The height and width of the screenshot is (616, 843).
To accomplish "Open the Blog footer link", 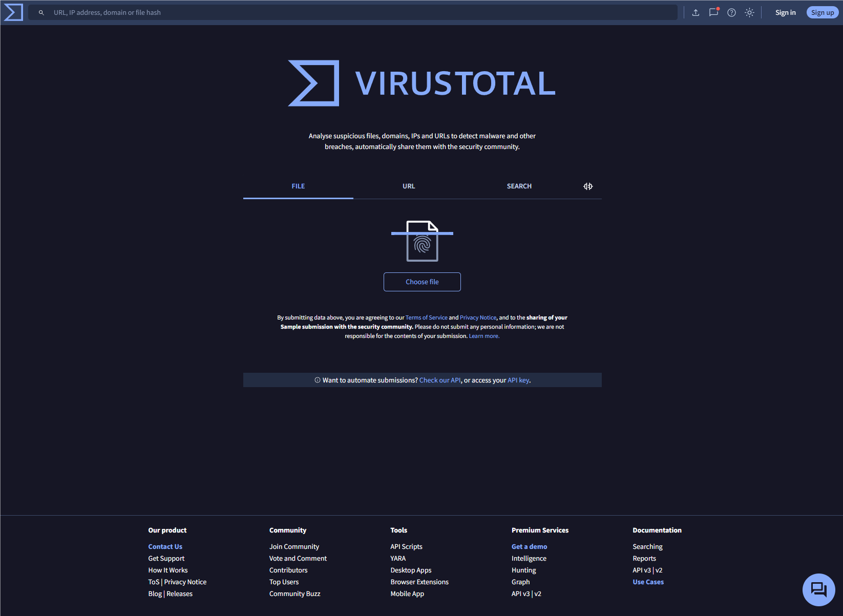I will [x=155, y=594].
